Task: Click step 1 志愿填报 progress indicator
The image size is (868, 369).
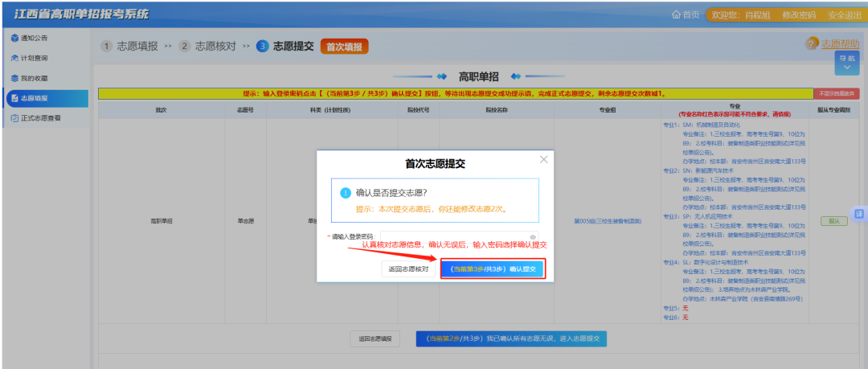Action: 129,46
